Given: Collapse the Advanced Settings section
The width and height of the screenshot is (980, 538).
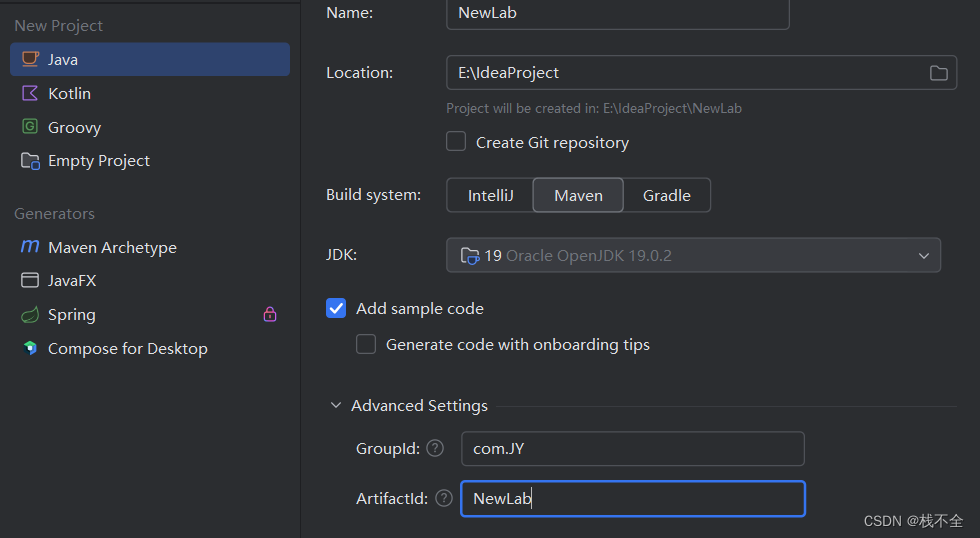Looking at the screenshot, I should click(x=336, y=406).
